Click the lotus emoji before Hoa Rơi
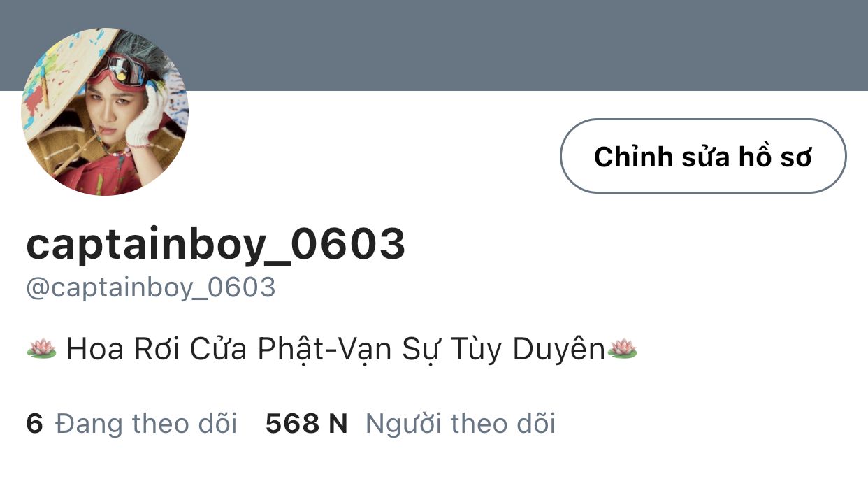The height and width of the screenshot is (486, 868). (41, 348)
